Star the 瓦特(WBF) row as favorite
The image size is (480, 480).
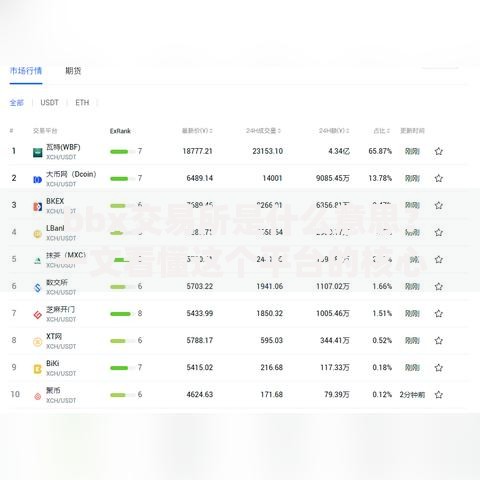439,151
